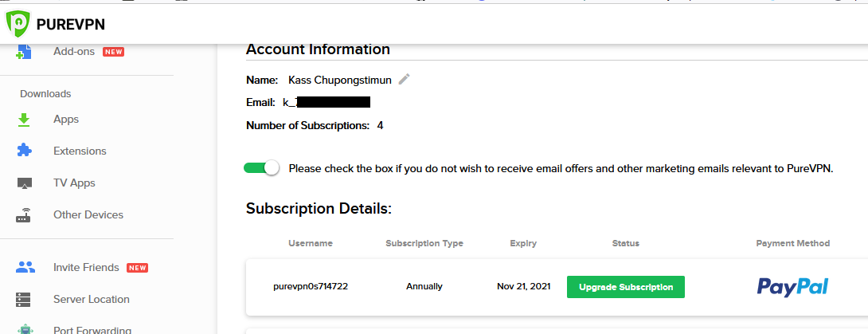Click the green Apps download icon

(x=24, y=120)
